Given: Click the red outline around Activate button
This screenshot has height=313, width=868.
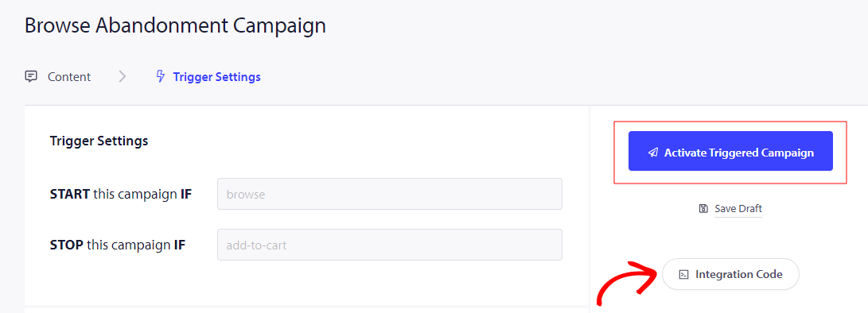Looking at the screenshot, I should click(730, 152).
